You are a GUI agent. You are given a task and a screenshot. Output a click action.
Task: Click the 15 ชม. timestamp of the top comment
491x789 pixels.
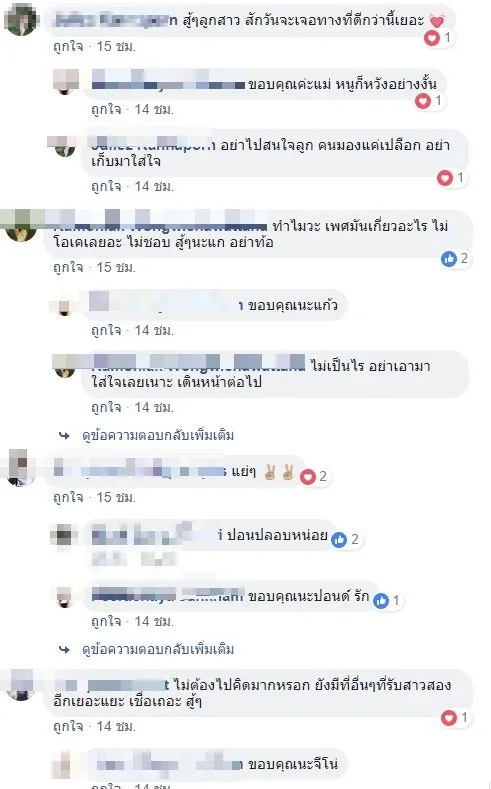pyautogui.click(x=116, y=46)
